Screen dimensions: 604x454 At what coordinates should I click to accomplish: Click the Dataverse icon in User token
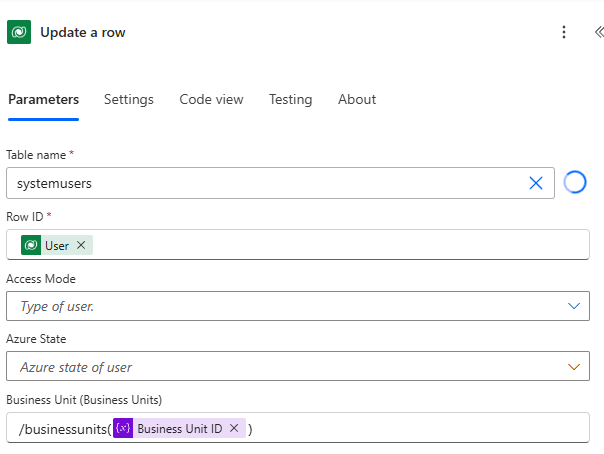31,245
